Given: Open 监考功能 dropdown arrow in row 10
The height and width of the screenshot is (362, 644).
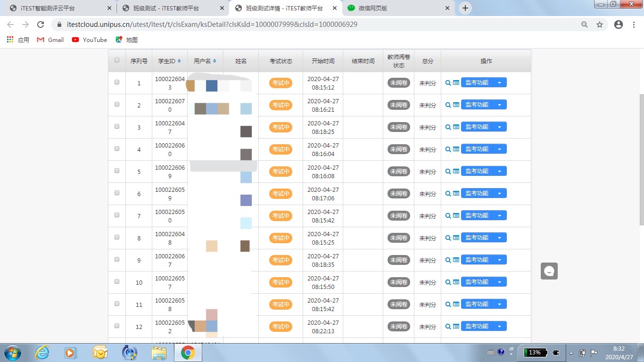Looking at the screenshot, I should [499, 282].
